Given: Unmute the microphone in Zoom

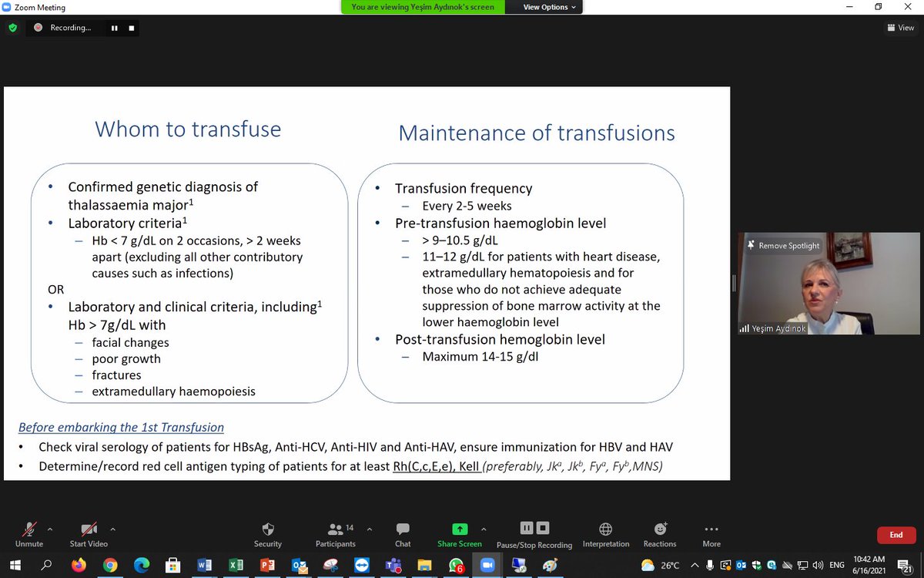Looking at the screenshot, I should click(29, 534).
